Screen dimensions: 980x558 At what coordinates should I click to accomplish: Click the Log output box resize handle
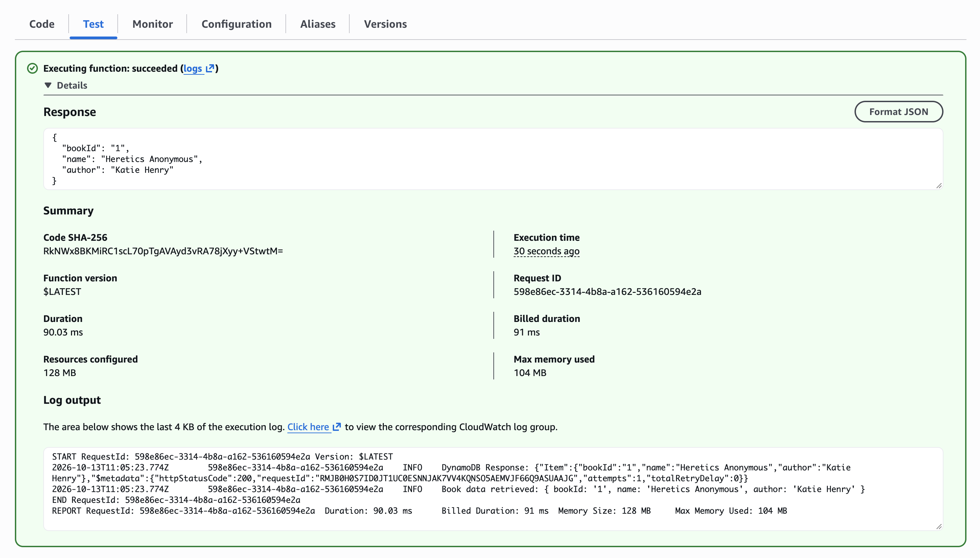939,527
